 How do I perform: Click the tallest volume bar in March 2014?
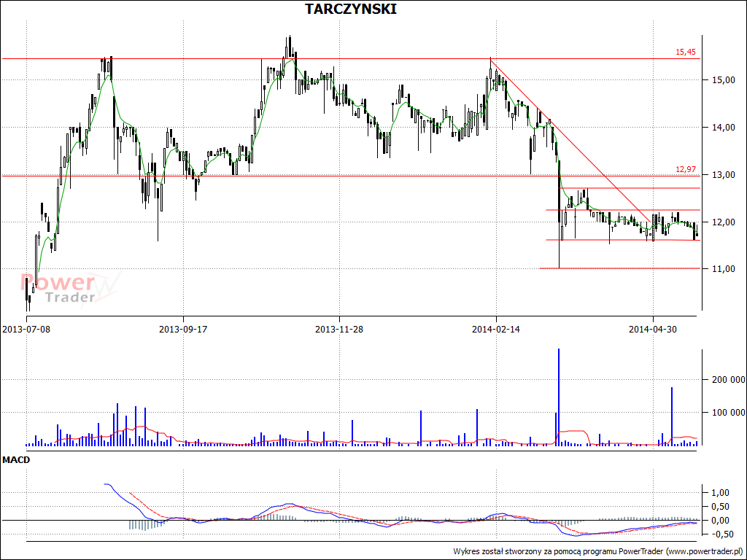pyautogui.click(x=559, y=397)
